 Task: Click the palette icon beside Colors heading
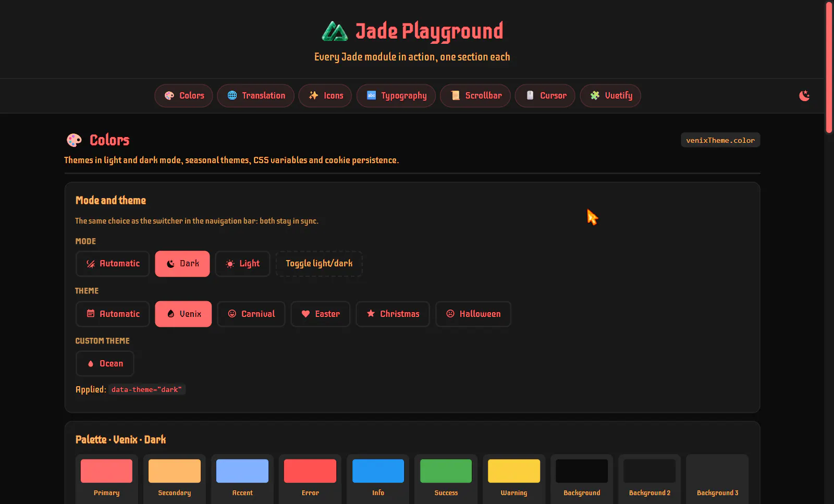(x=75, y=140)
